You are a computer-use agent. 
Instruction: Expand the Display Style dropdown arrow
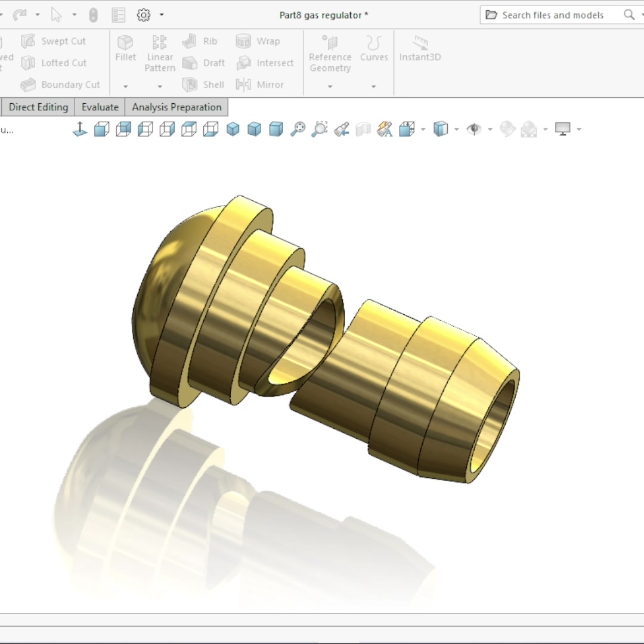456,129
